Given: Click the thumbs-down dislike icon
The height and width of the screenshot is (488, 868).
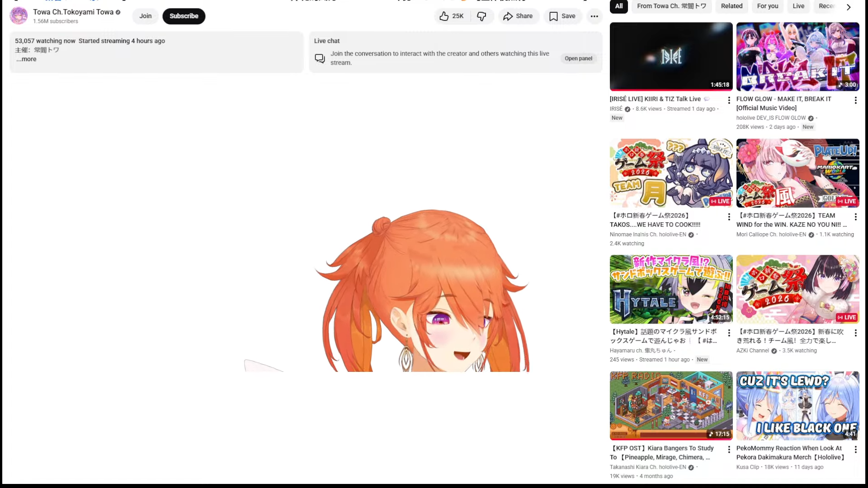Looking at the screenshot, I should coord(481,16).
